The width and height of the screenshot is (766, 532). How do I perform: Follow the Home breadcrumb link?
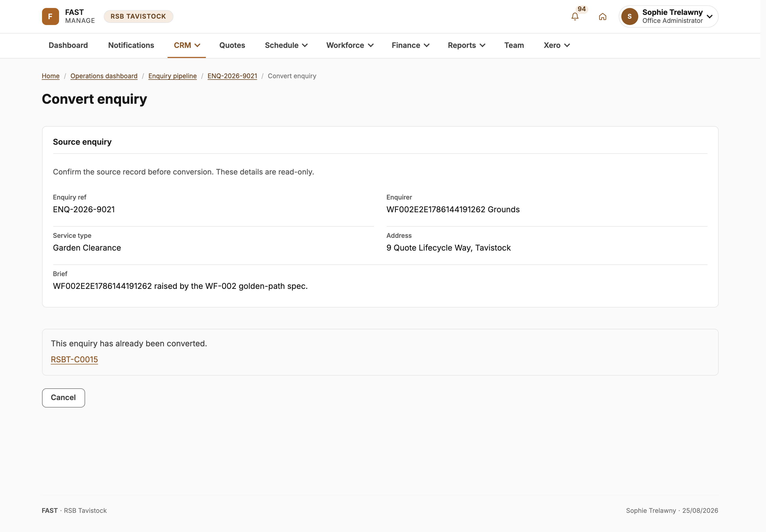click(51, 76)
